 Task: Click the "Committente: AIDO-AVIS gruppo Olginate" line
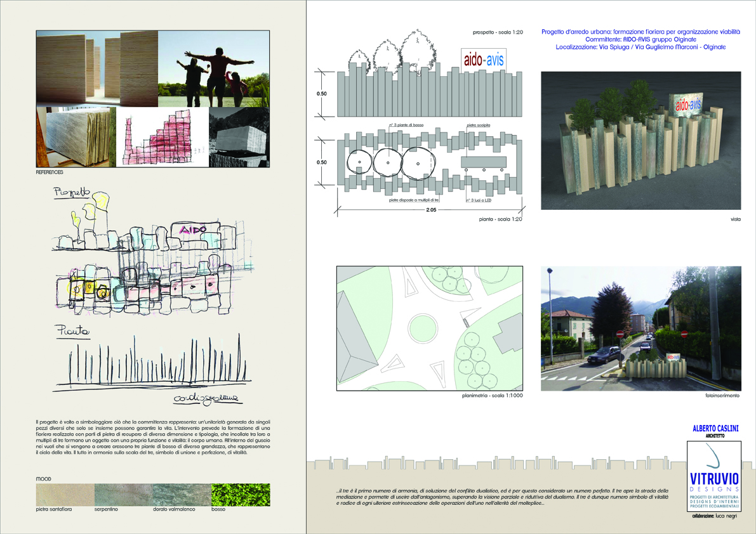coord(640,39)
